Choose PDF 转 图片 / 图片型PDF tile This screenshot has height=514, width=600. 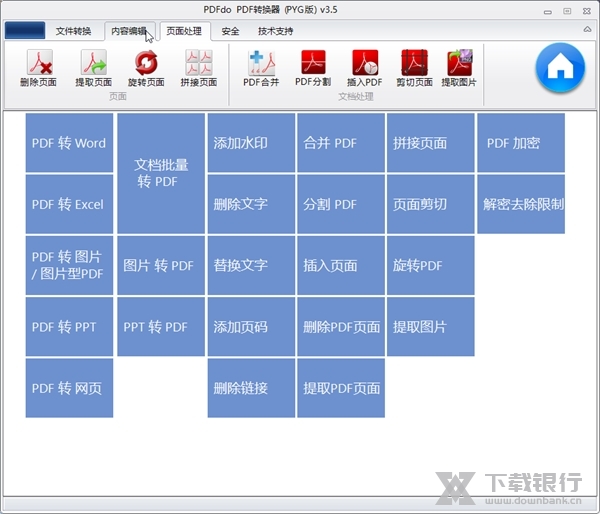[69, 265]
